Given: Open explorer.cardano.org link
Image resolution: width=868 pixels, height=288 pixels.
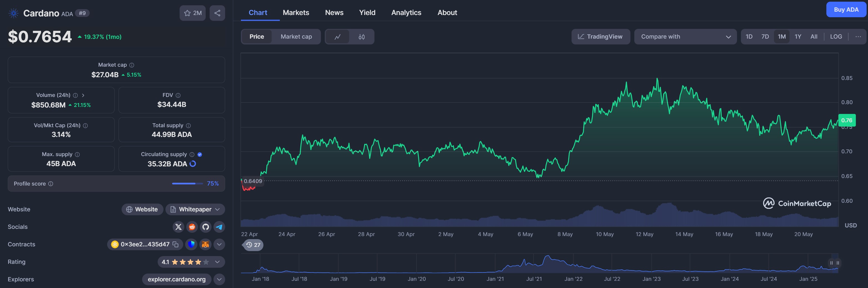Looking at the screenshot, I should click(x=177, y=280).
